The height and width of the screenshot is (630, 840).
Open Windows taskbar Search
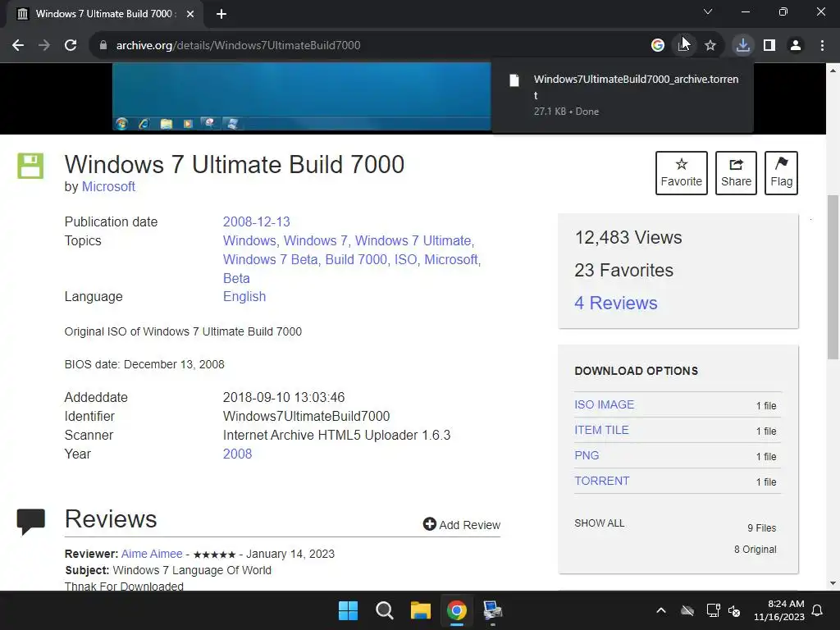point(384,610)
